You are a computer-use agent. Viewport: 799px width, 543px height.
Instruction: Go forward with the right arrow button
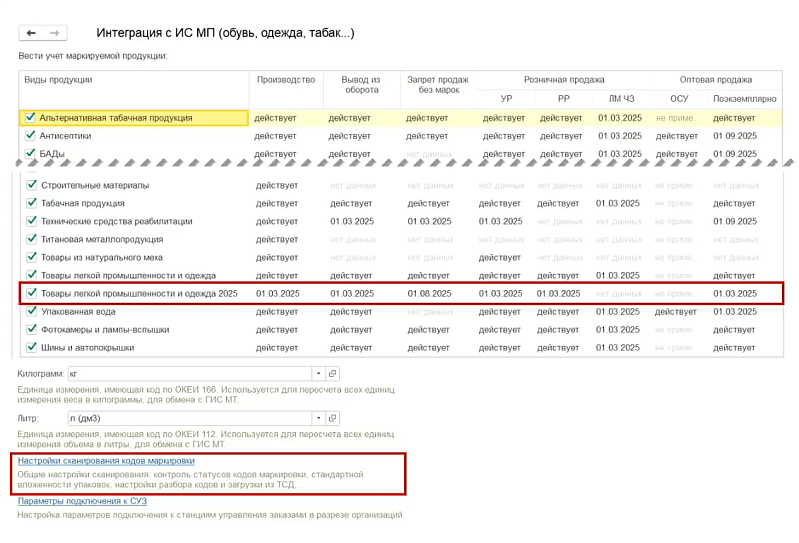pyautogui.click(x=55, y=33)
